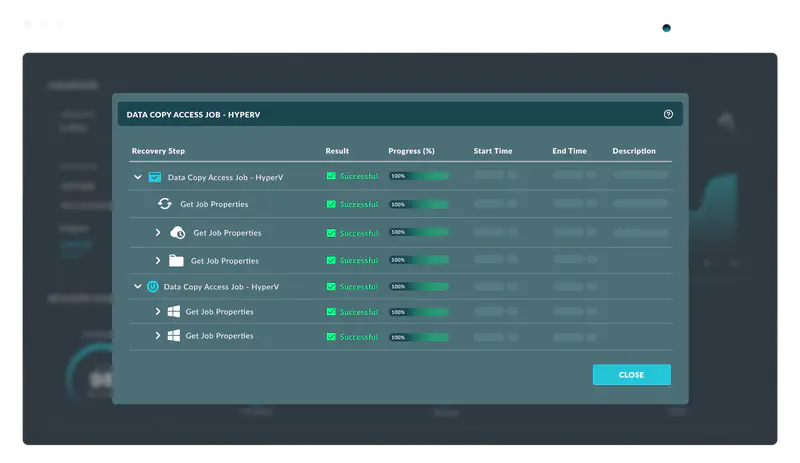Toggle Successful checkbox in the upper Windows-logo row
Image resolution: width=800 pixels, height=463 pixels.
coord(331,312)
